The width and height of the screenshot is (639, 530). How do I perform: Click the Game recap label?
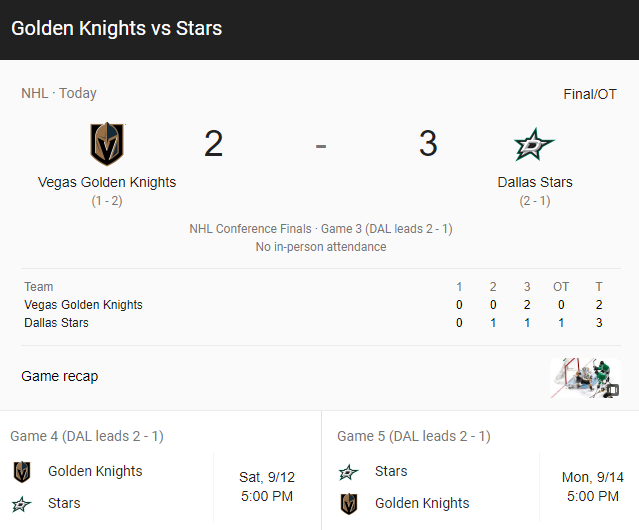(x=60, y=377)
